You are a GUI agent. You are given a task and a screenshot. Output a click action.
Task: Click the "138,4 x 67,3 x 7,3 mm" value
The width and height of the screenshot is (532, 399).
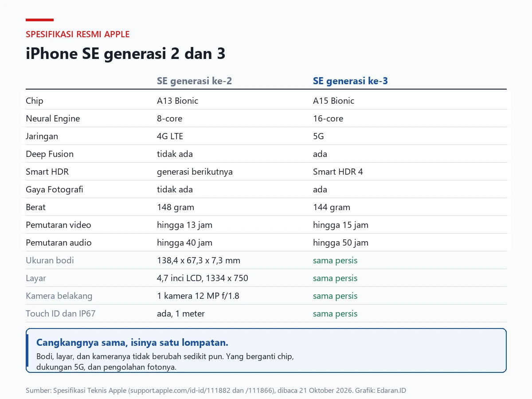pos(199,260)
